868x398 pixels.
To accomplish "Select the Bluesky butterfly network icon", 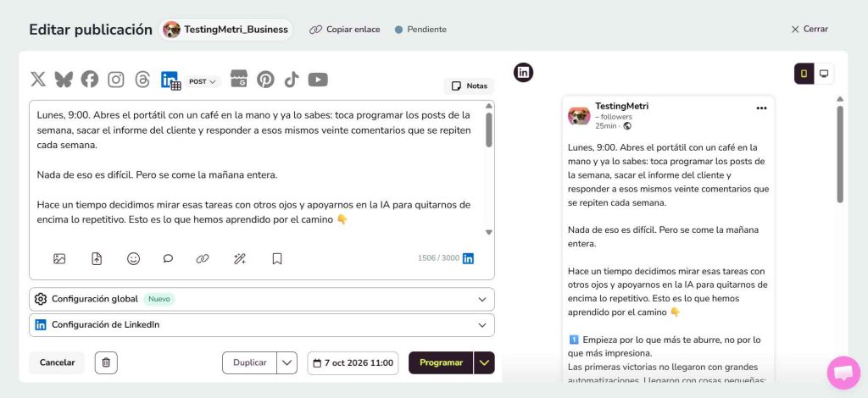I will point(64,80).
